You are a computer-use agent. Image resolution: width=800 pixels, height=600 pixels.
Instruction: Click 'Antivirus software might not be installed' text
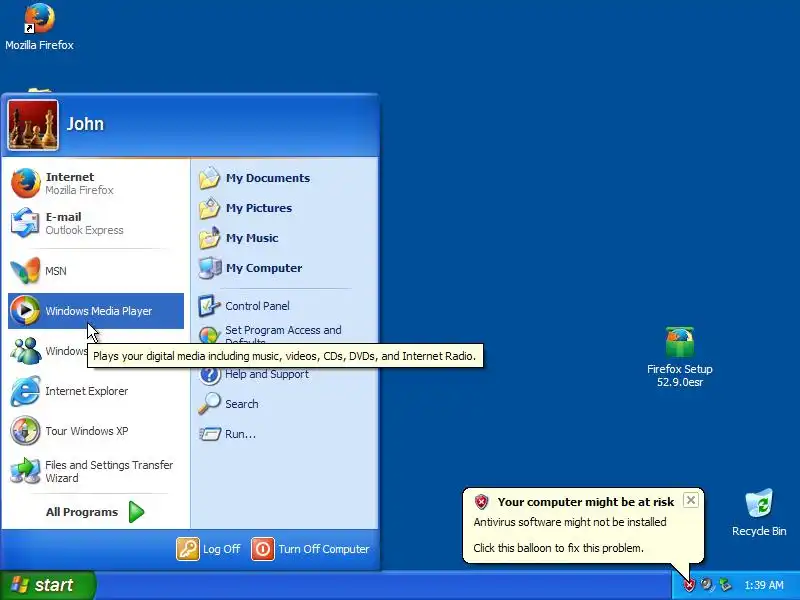click(570, 522)
